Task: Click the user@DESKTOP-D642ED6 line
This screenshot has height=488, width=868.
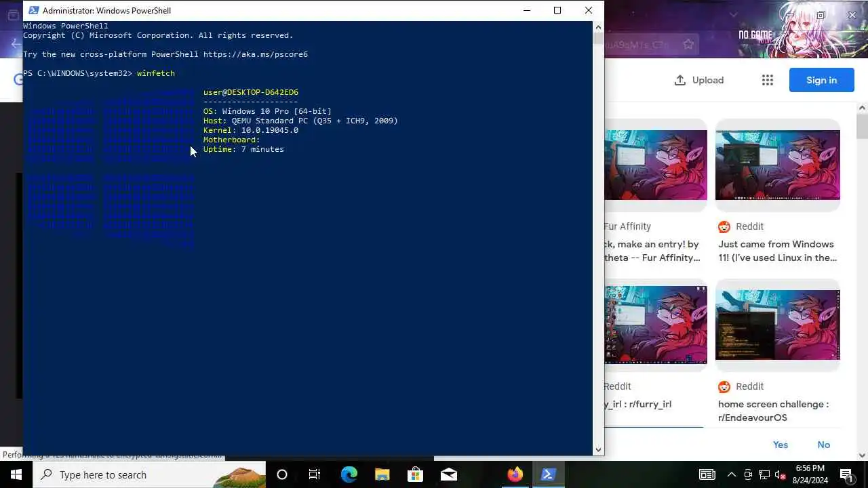Action: coord(251,92)
